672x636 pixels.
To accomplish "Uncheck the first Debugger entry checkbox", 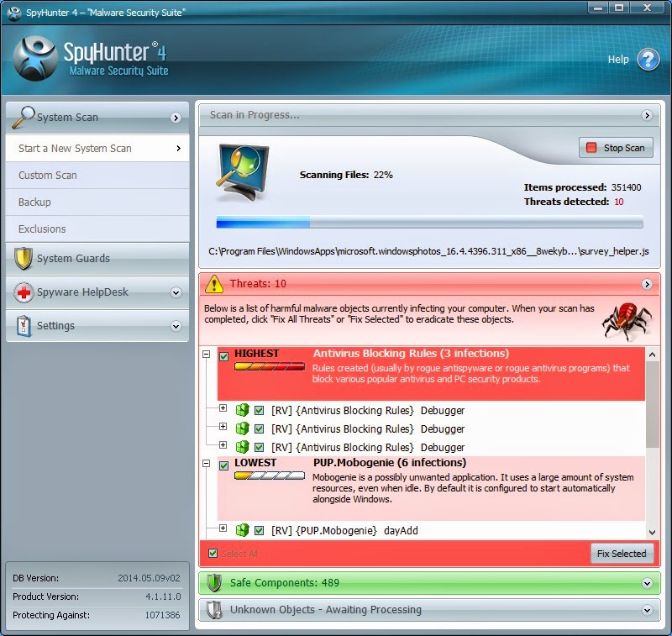I will point(259,410).
